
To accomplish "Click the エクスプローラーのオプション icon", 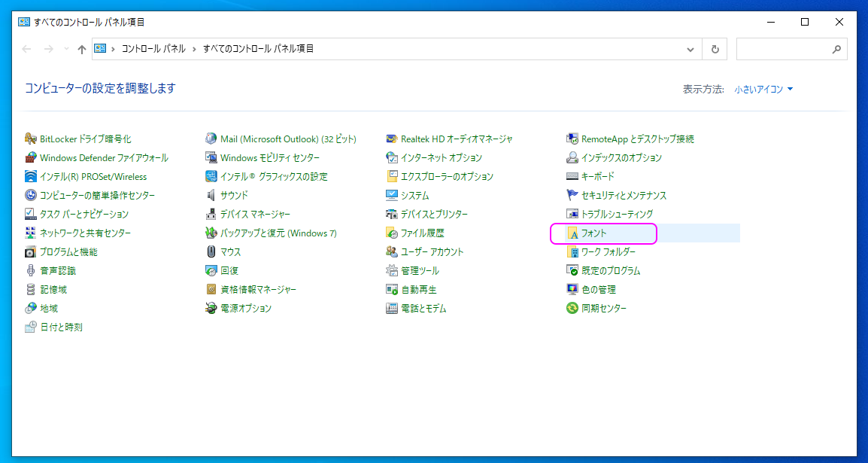I will [392, 176].
